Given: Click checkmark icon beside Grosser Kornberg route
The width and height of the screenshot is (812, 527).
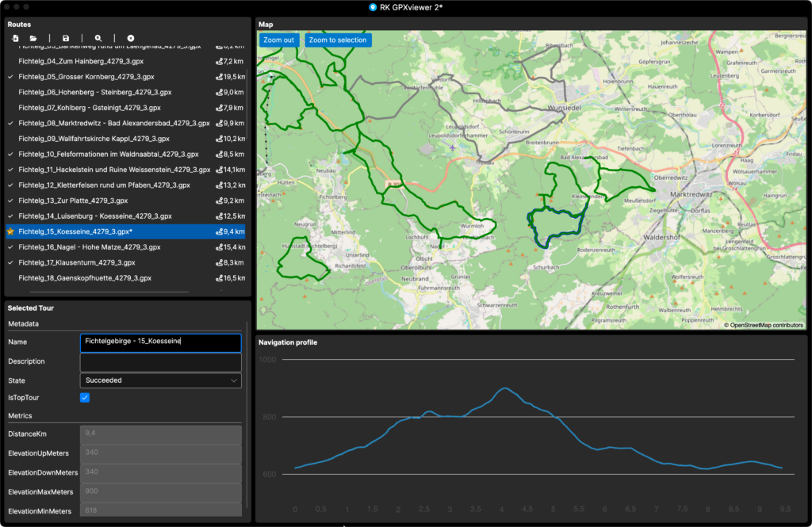Looking at the screenshot, I should coord(10,77).
